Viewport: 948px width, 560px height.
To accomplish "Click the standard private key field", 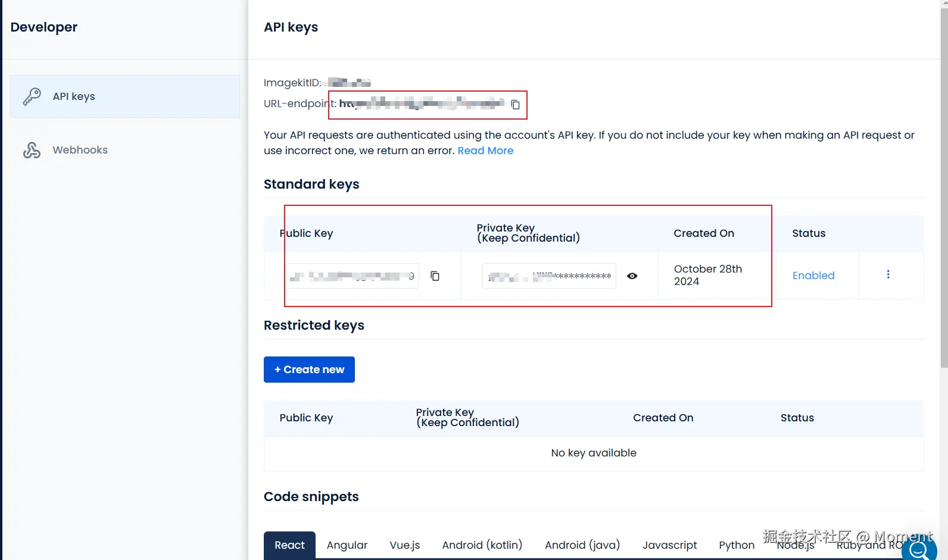I will [549, 276].
